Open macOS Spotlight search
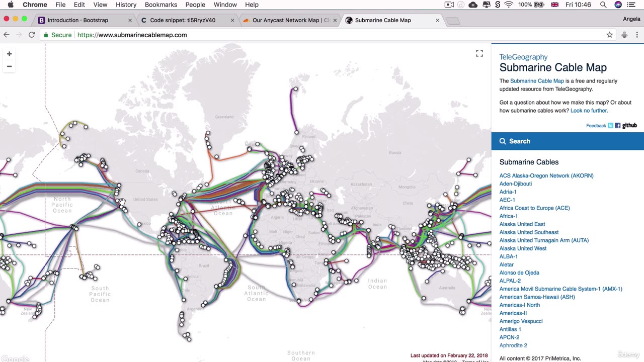 pos(603,5)
